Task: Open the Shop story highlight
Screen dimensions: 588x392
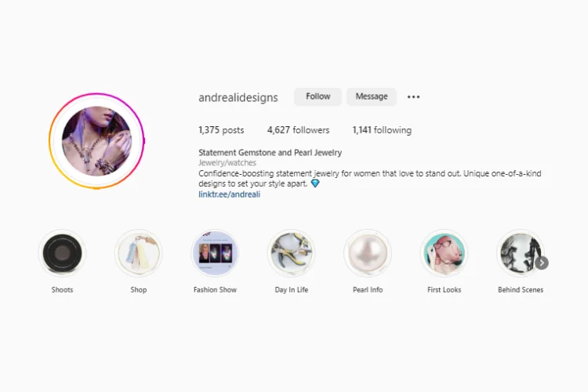Action: (x=138, y=253)
